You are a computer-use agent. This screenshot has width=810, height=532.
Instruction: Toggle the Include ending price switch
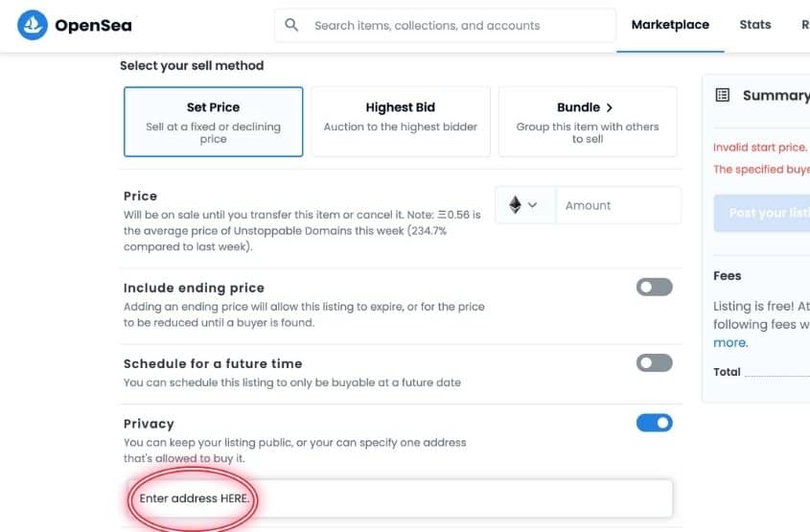(x=654, y=288)
